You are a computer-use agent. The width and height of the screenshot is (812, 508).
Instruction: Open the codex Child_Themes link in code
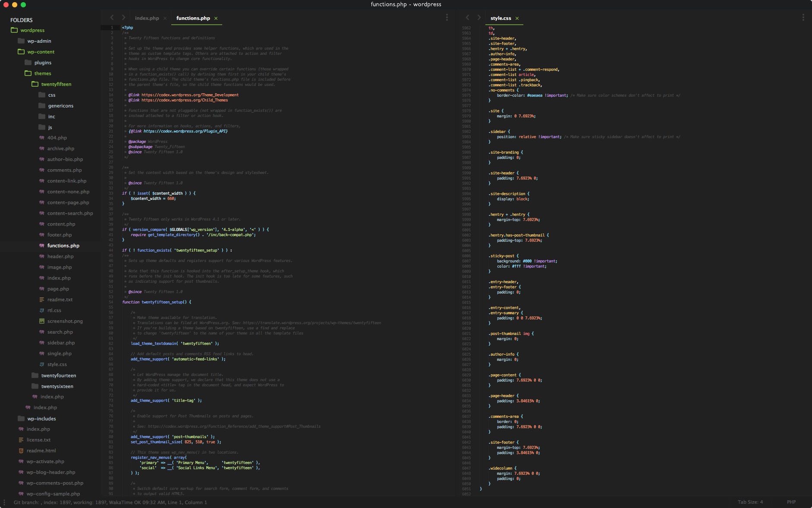[x=185, y=100]
